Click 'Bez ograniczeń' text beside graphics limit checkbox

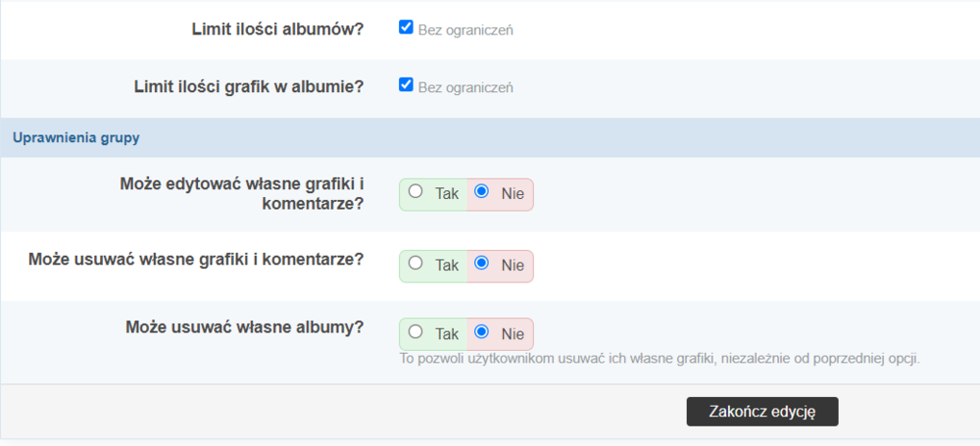click(465, 86)
